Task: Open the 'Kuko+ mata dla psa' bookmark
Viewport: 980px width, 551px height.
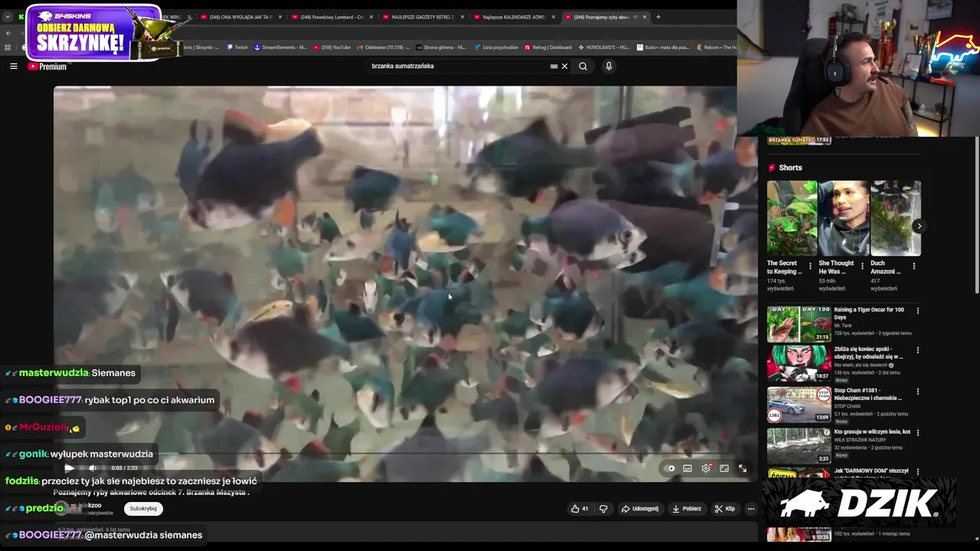Action: [663, 47]
